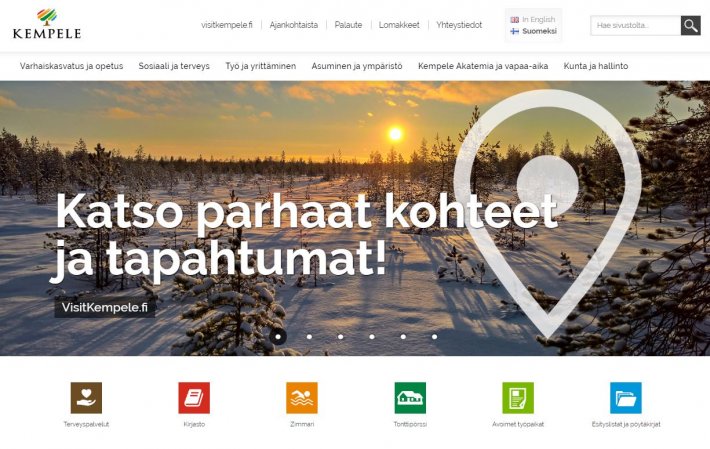Switch language to In English

click(x=533, y=19)
